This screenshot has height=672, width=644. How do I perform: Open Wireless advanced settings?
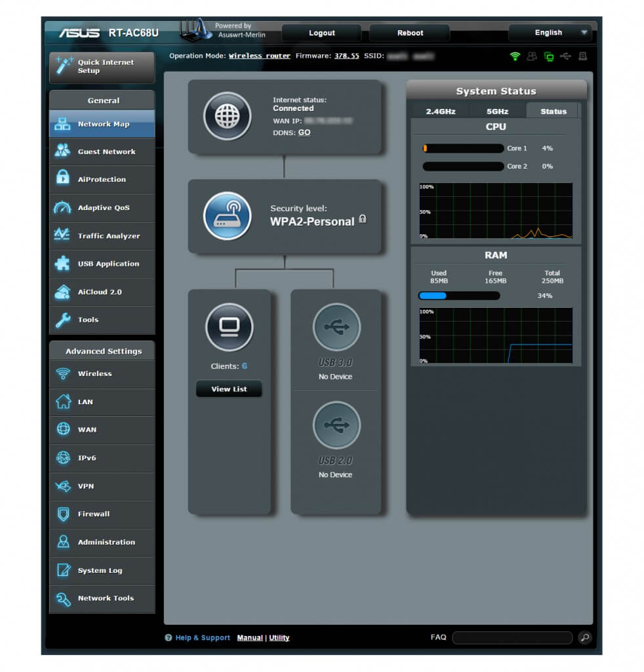click(x=102, y=373)
